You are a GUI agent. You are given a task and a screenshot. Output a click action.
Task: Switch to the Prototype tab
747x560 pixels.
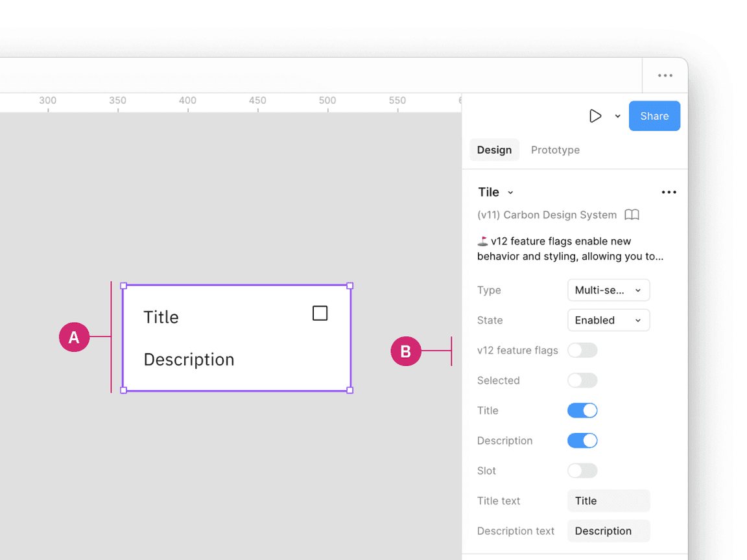point(555,150)
